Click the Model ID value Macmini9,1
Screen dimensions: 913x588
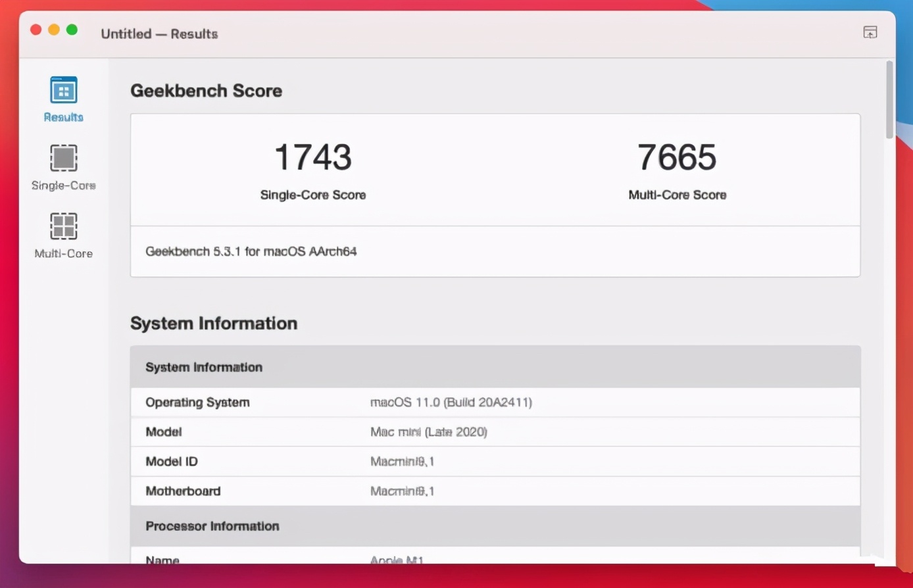pyautogui.click(x=402, y=461)
